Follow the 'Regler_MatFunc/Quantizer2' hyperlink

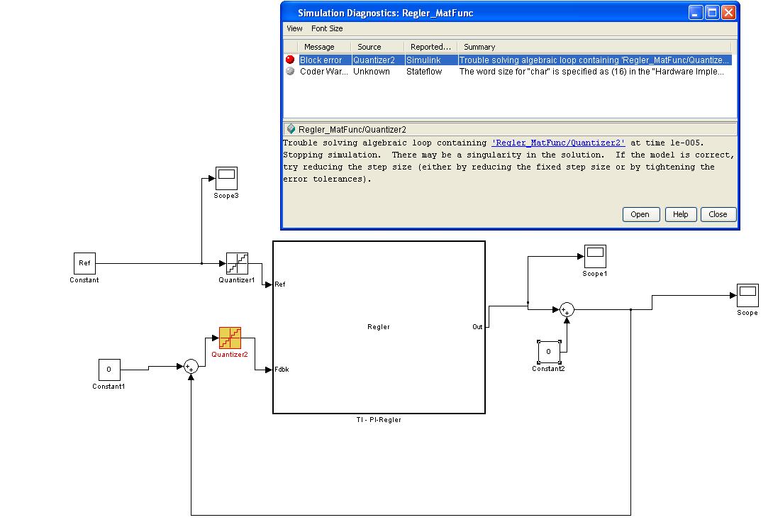tap(558, 143)
